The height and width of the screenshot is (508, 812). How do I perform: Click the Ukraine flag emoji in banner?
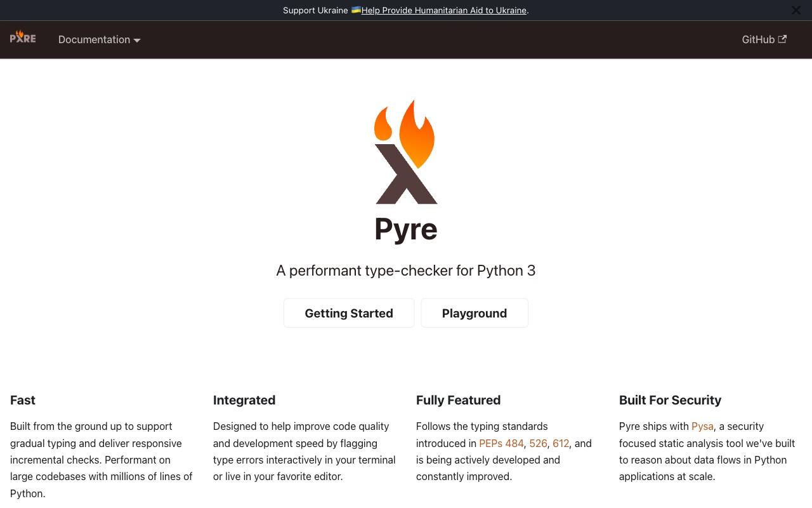[356, 10]
